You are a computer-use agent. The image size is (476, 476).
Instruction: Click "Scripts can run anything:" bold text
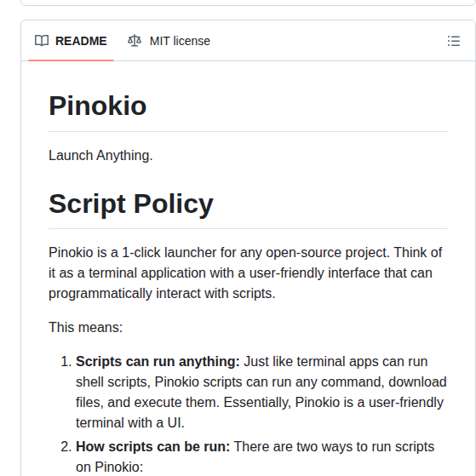click(x=158, y=362)
